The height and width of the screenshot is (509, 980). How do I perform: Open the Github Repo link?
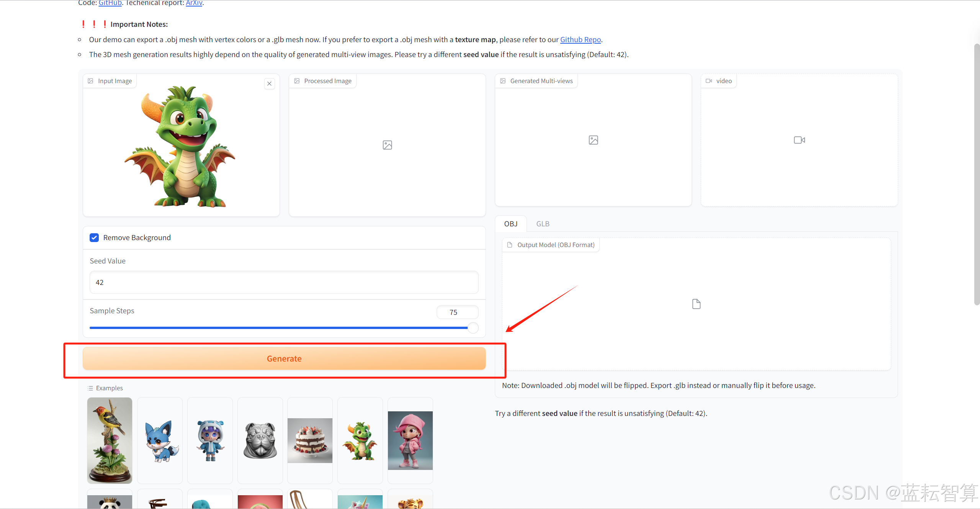click(x=580, y=39)
